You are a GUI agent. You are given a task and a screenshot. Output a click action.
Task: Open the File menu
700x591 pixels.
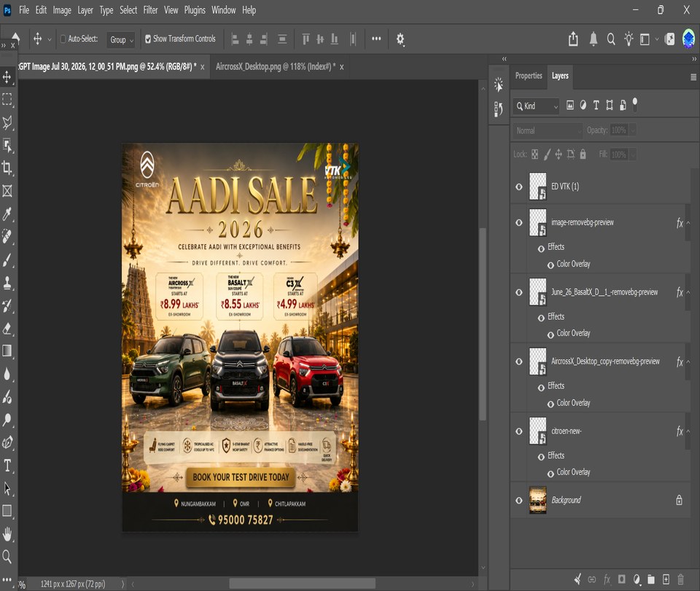click(x=24, y=9)
